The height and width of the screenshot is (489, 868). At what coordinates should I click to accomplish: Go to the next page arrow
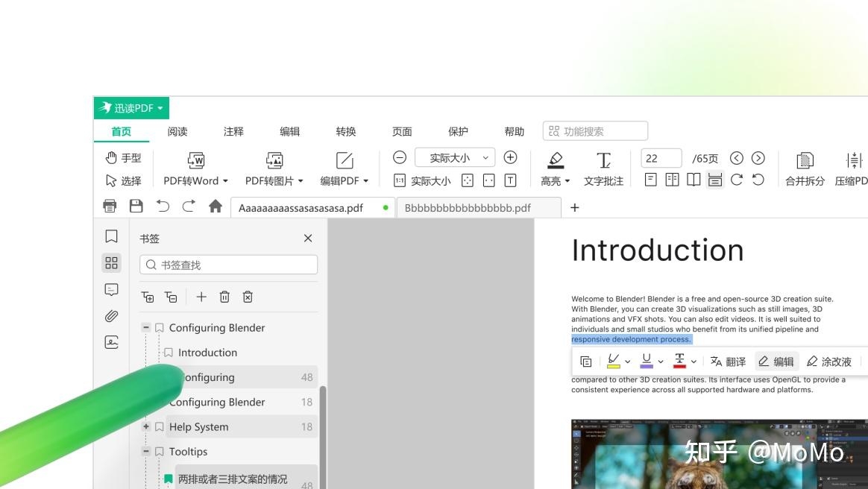point(758,158)
